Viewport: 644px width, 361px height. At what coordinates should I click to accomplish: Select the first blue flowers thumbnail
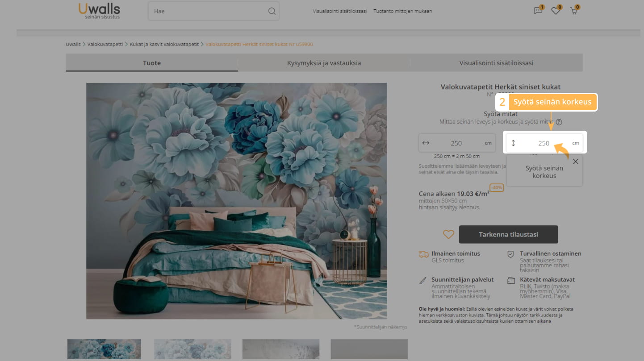pos(104,349)
